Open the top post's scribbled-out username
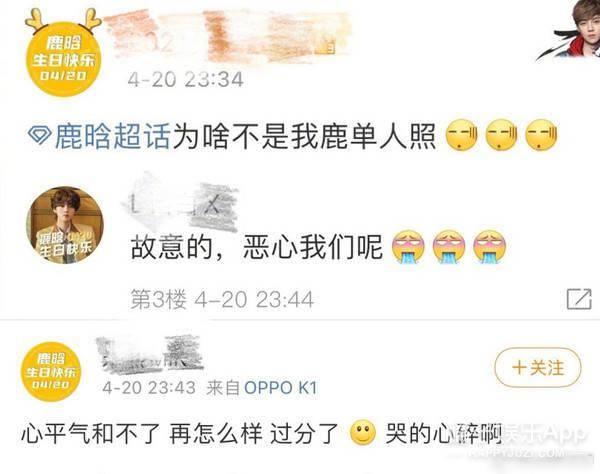Viewport: 600px width, 474px height. click(228, 36)
